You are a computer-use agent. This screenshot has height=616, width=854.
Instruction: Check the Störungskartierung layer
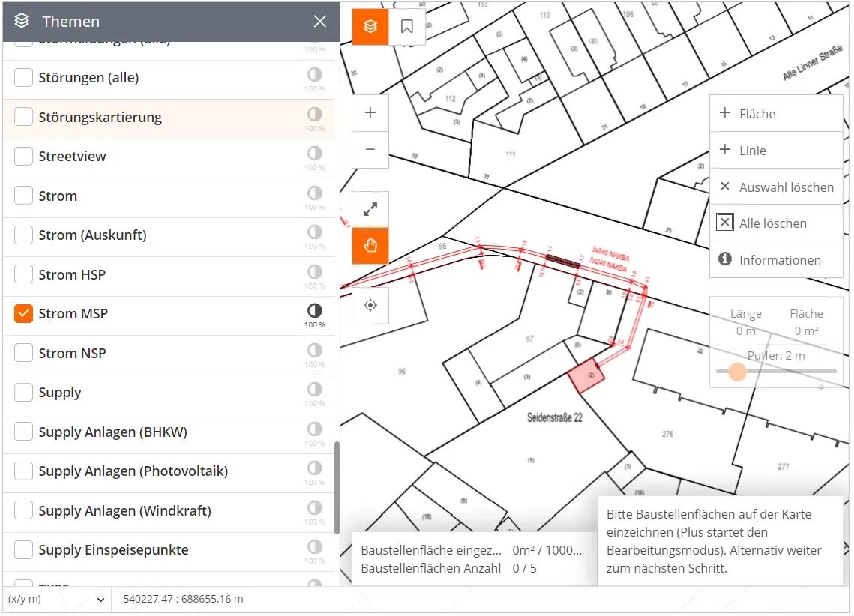pos(24,118)
